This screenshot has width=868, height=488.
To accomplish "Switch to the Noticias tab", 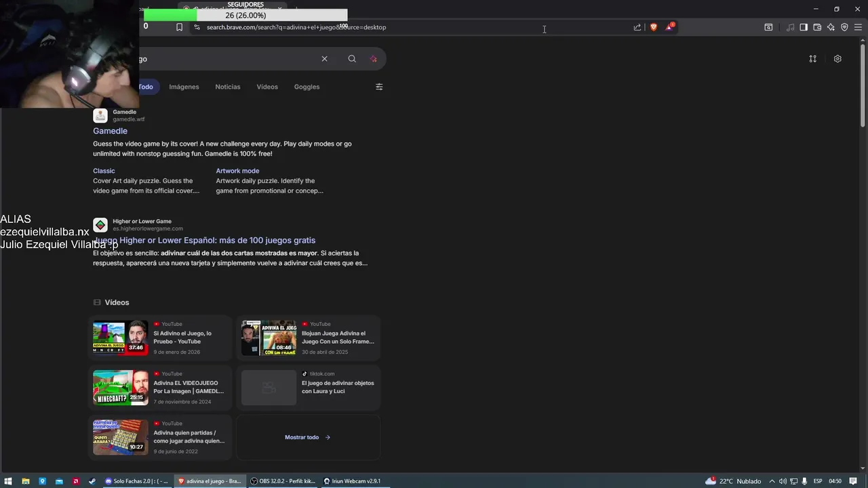I will point(228,87).
